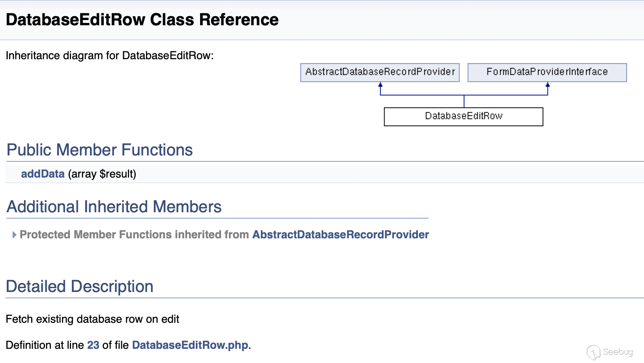The height and width of the screenshot is (363, 644).
Task: Open AbstractDatabaseRecordProvider link in inherited members
Action: (x=341, y=235)
